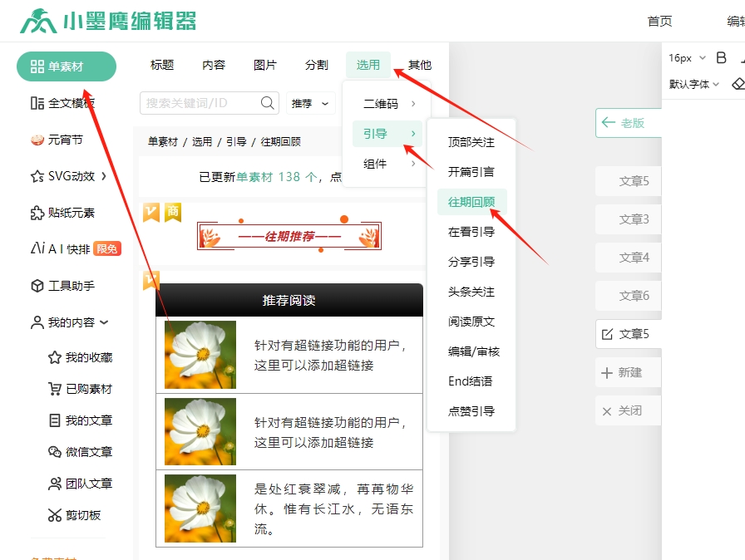Choose 分享引导 from the submenu
Screen dimensions: 745x560
471,262
